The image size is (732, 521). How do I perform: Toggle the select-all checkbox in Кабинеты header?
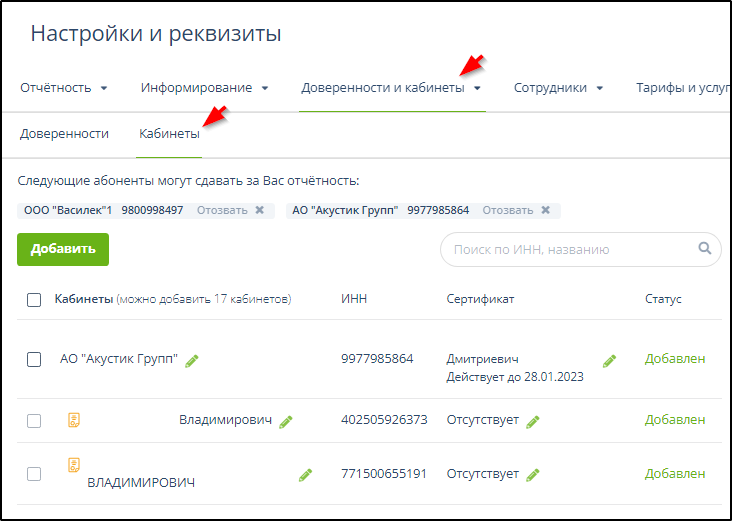point(34,300)
